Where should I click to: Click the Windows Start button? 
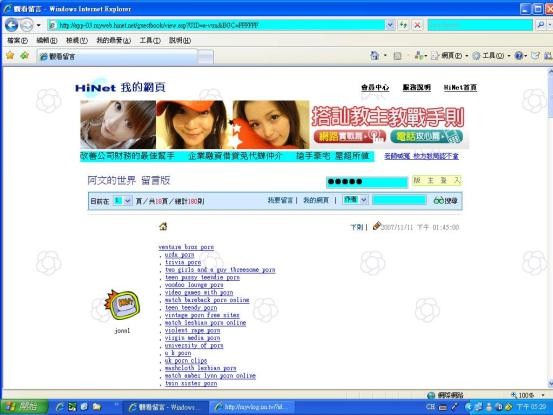24,407
